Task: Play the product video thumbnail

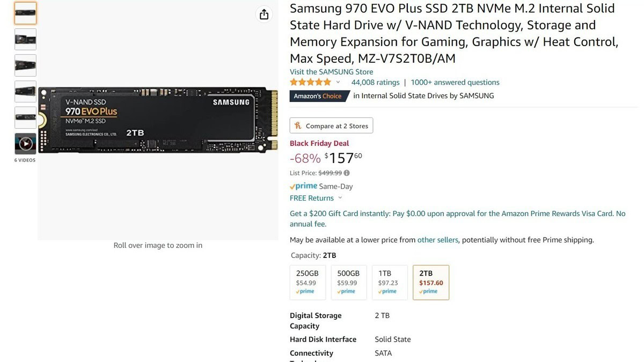Action: click(x=25, y=144)
